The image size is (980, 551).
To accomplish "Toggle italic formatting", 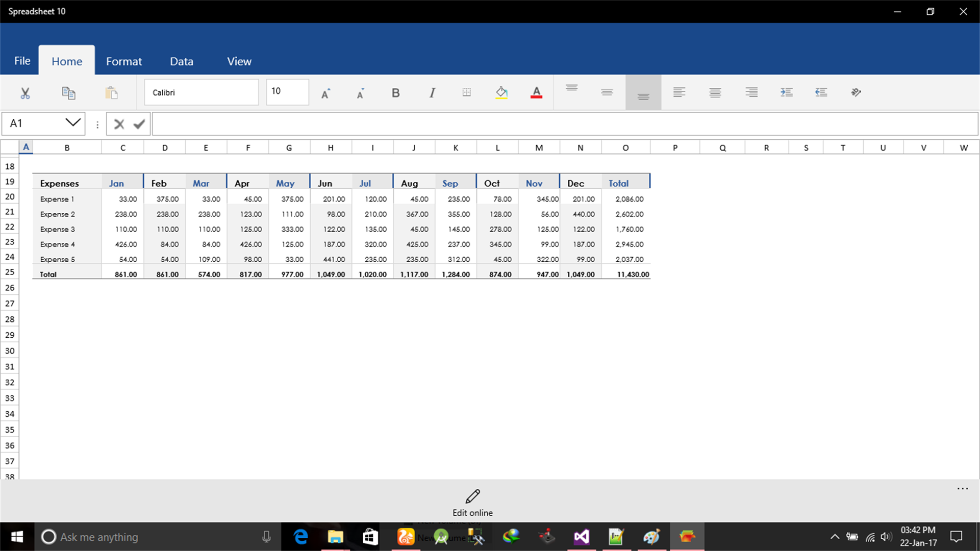I will coord(432,92).
